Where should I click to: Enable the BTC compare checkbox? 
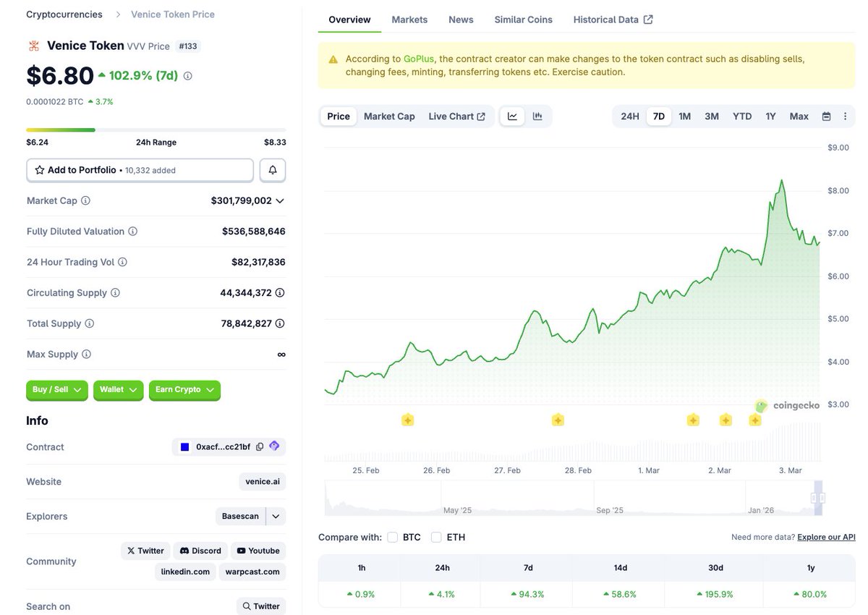pos(393,537)
